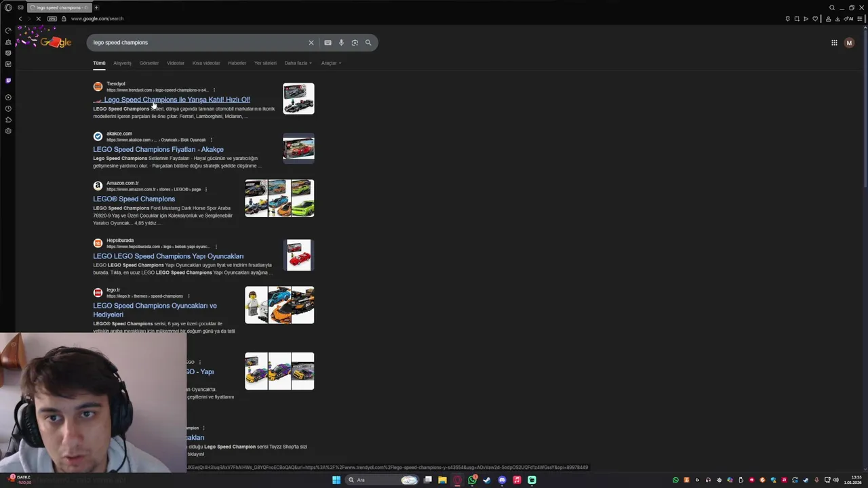Viewport: 868px width, 488px height.
Task: Open the on-screen keyboard input tool
Action: pyautogui.click(x=328, y=43)
